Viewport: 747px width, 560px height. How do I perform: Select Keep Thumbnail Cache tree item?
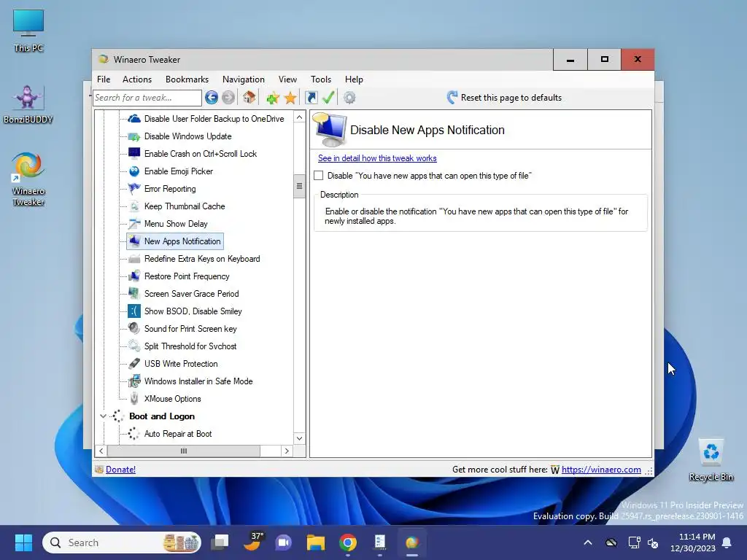point(185,206)
